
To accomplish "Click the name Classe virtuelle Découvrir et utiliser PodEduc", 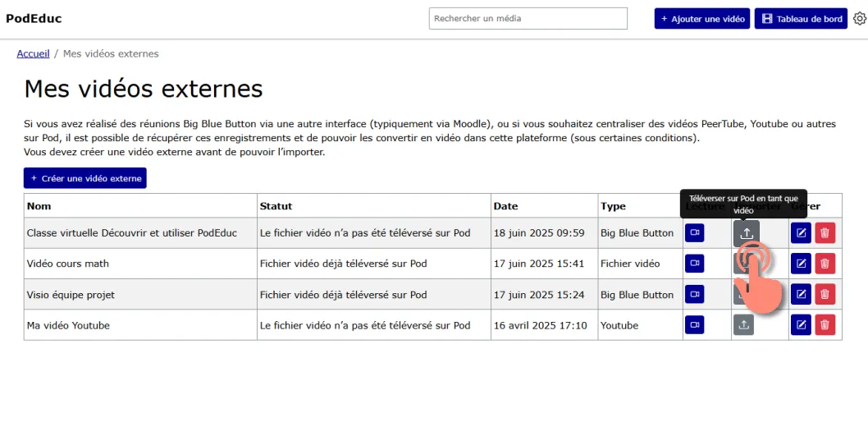I will pyautogui.click(x=132, y=233).
